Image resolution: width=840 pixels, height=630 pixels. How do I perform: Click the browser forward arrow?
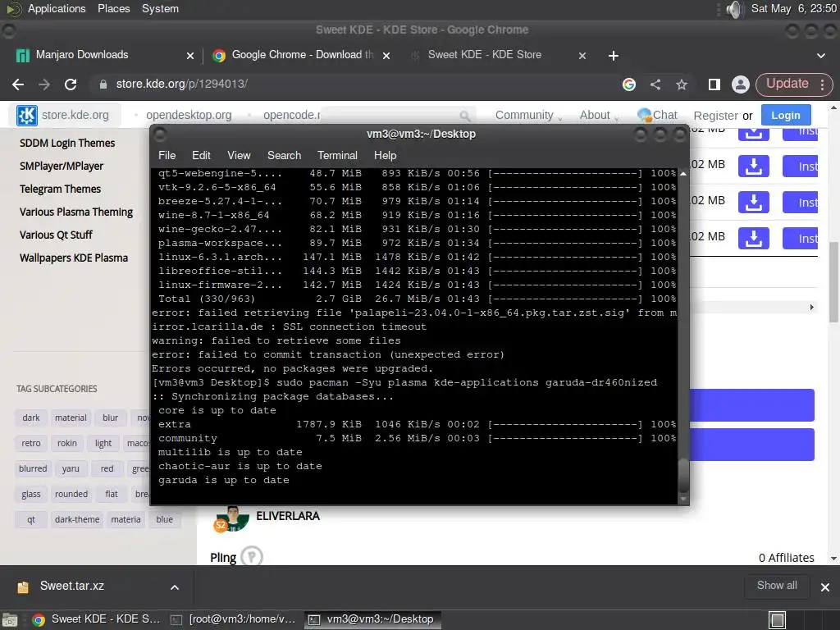44,84
